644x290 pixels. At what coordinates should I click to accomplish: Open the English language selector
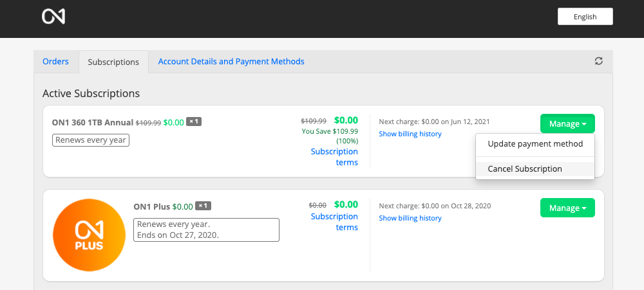(x=585, y=17)
